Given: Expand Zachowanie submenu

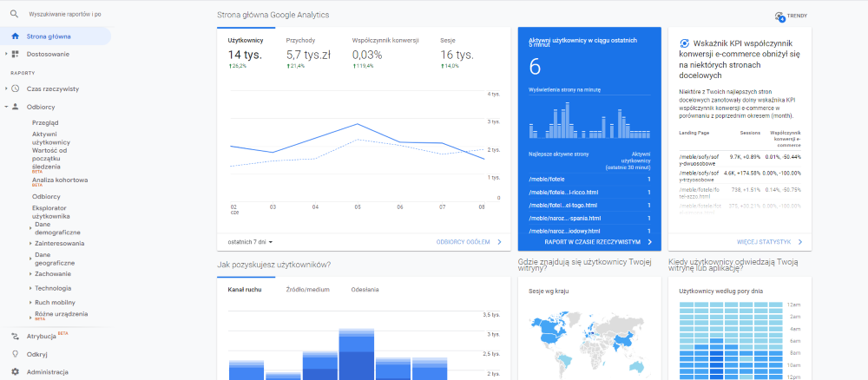Looking at the screenshot, I should 30,274.
